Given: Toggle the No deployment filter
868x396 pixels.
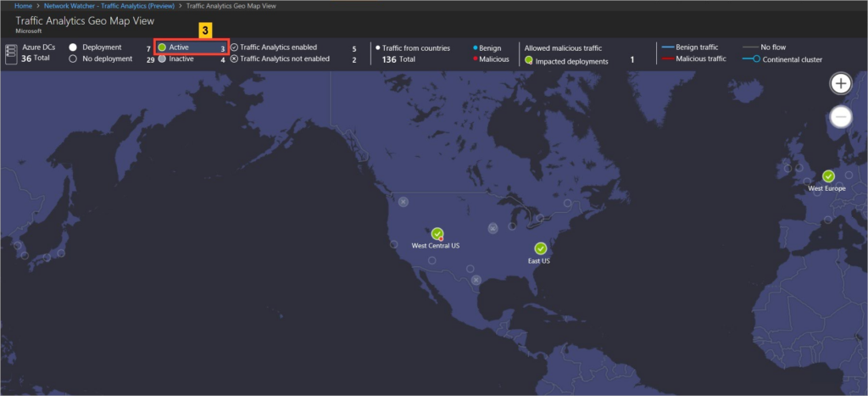Looking at the screenshot, I should click(74, 59).
